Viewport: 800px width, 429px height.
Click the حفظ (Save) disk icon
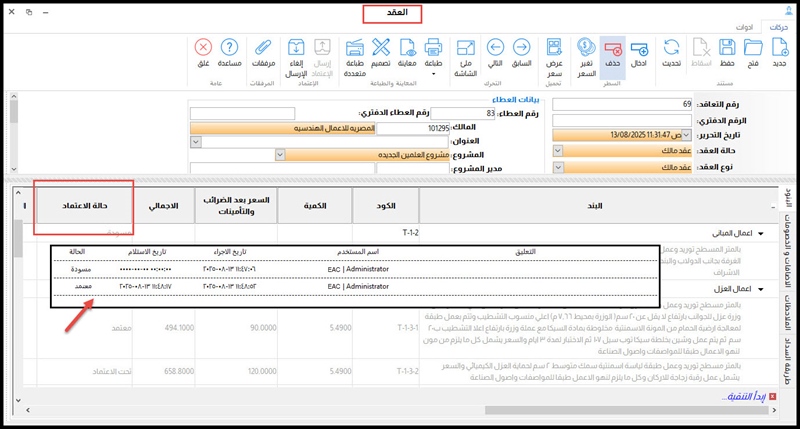[x=727, y=47]
